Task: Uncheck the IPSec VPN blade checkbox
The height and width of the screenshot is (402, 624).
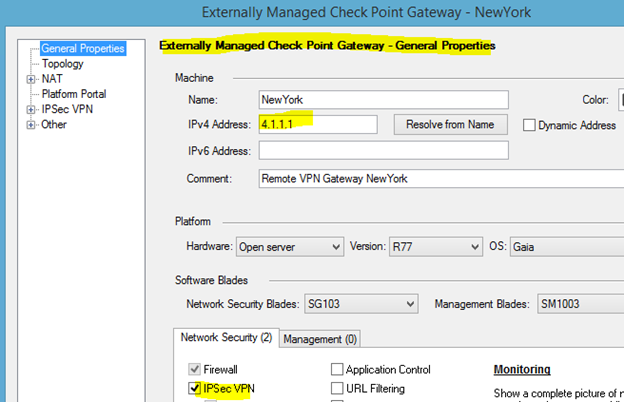Action: 194,388
